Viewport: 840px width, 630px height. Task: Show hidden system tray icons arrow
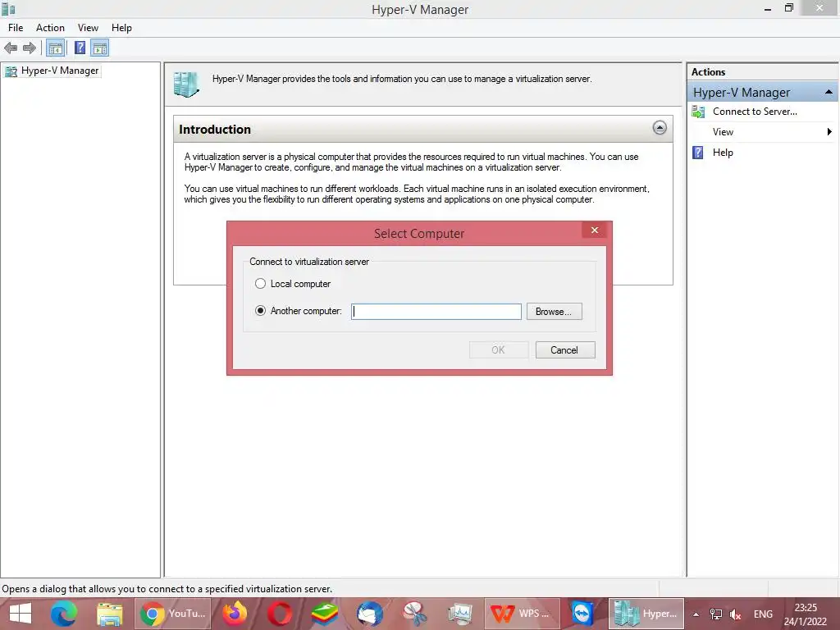(696, 614)
